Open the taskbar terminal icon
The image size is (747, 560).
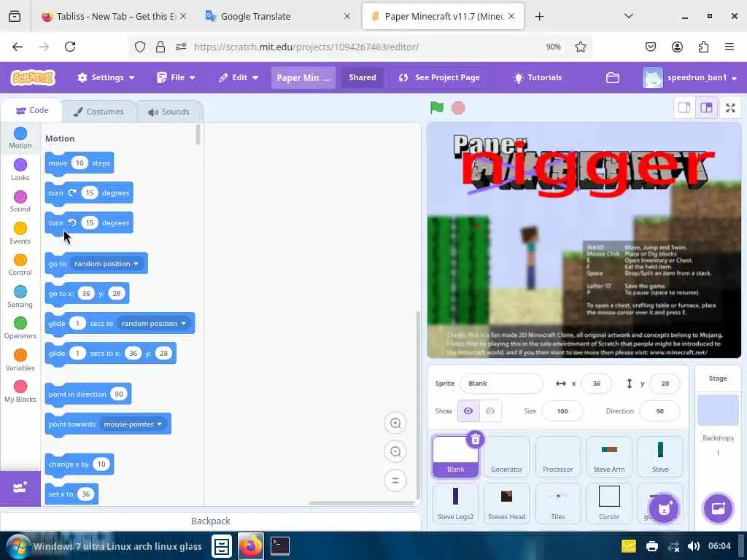point(280,545)
